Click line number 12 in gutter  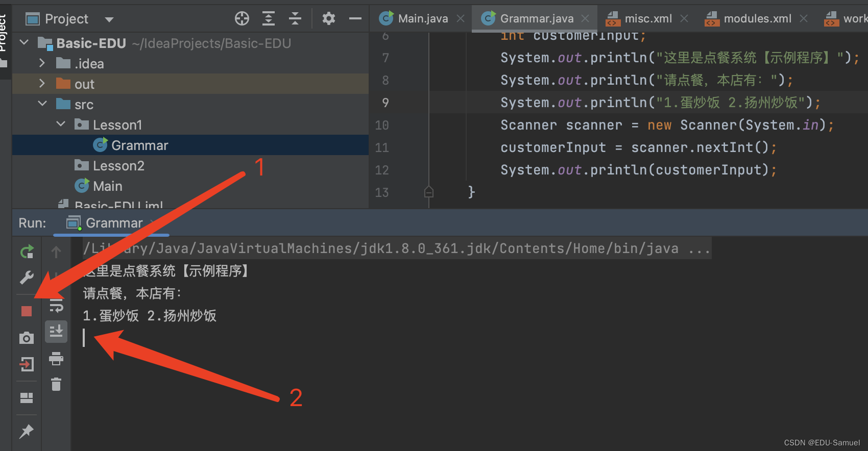tap(382, 170)
